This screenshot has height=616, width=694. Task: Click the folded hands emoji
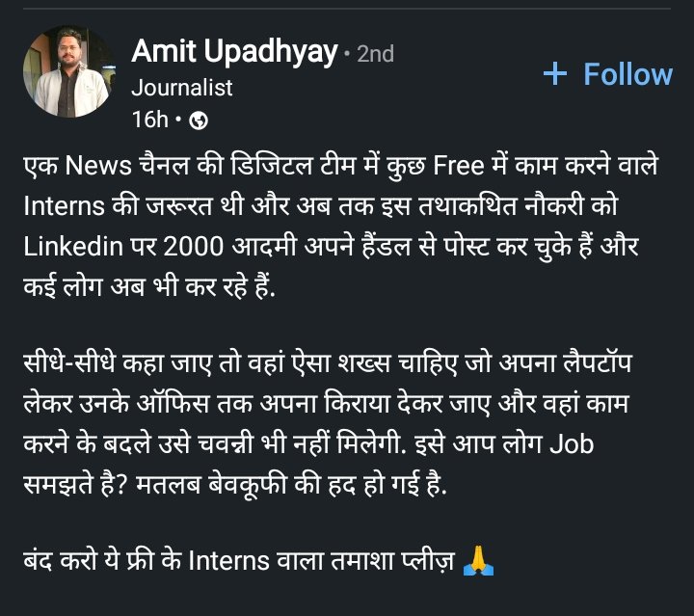tap(478, 561)
